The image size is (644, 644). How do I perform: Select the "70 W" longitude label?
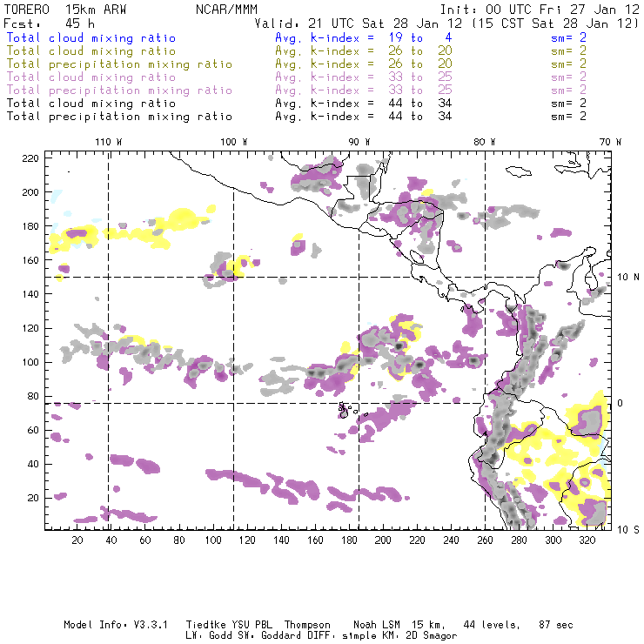(x=610, y=142)
